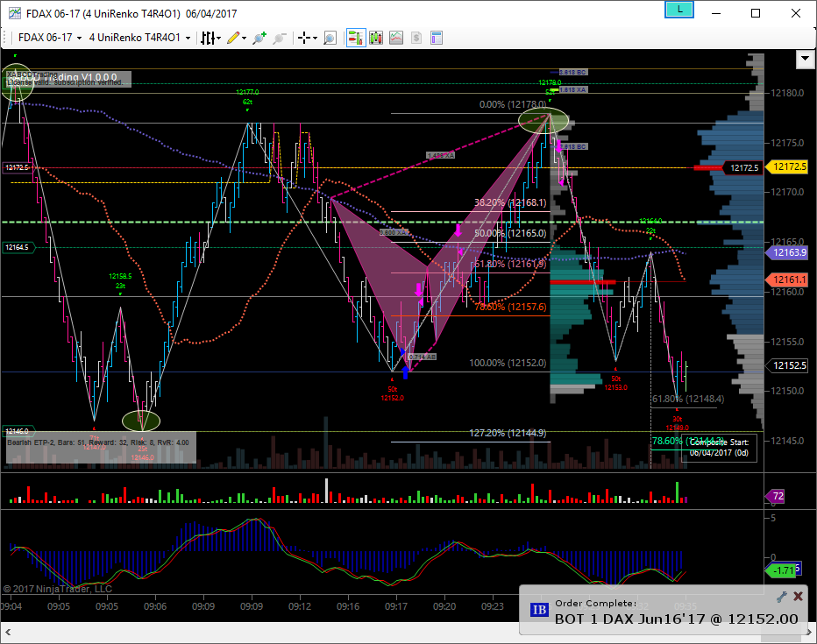
Task: Expand the bar style dropdown arrow
Action: point(219,38)
